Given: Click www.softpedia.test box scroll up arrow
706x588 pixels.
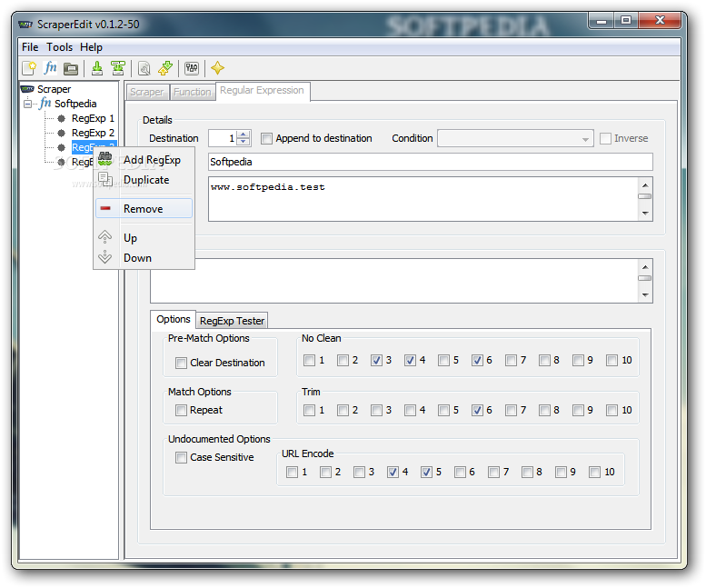Looking at the screenshot, I should 645,185.
